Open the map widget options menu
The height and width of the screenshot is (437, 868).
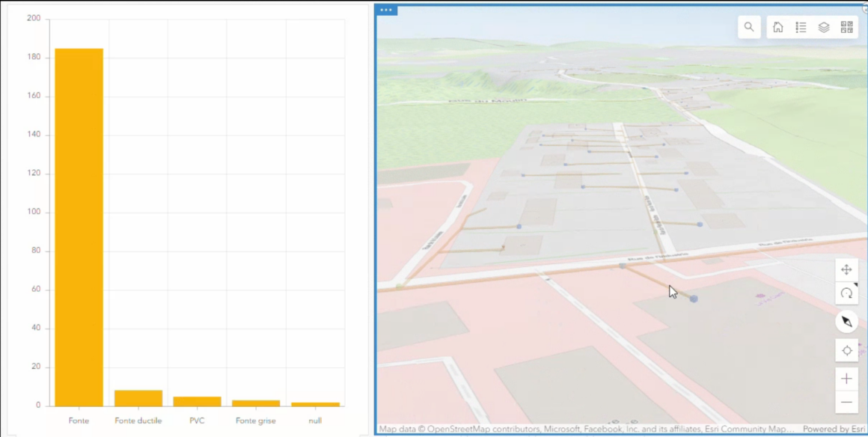pyautogui.click(x=386, y=10)
